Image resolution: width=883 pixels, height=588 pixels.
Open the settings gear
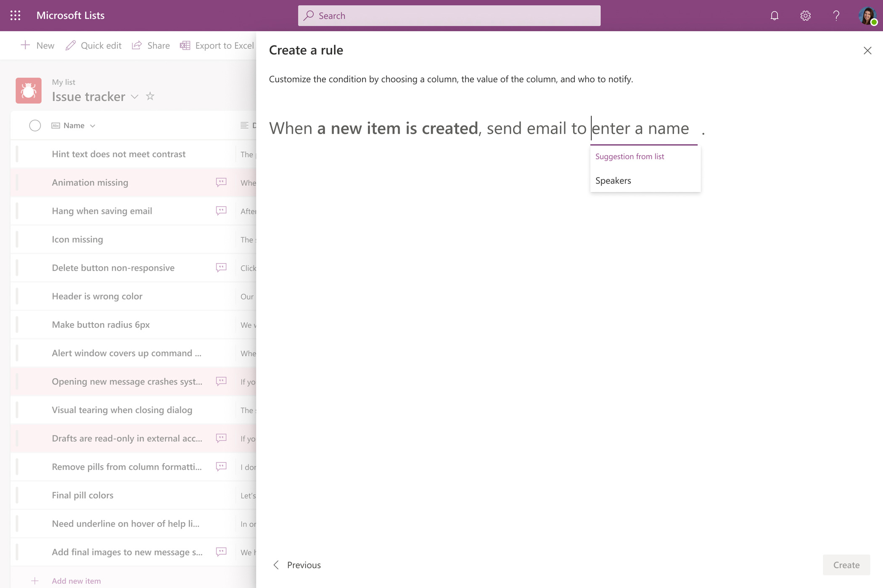(805, 16)
